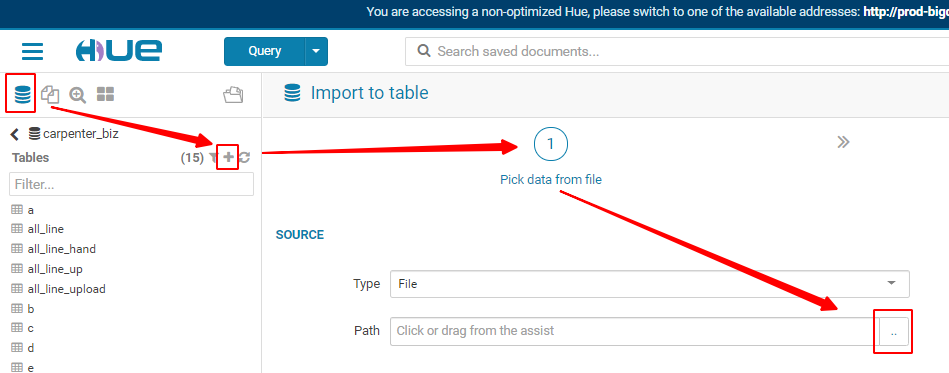Screen dimensions: 949x373
Task: Open the hamburger main menu
Action: (x=32, y=51)
